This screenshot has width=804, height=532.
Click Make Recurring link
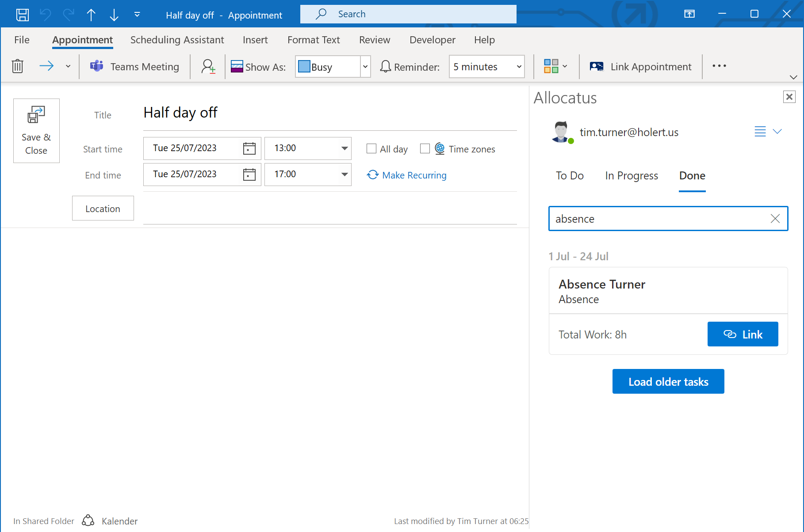click(406, 175)
